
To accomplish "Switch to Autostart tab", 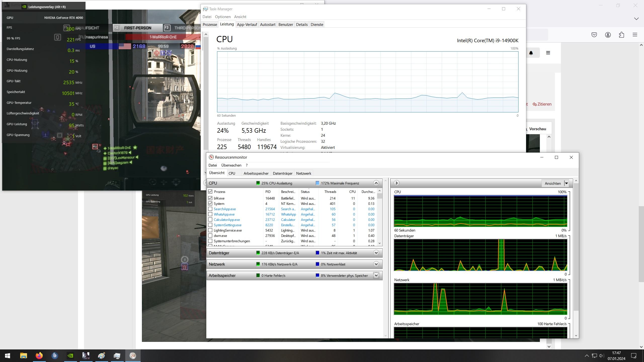I will tap(268, 25).
